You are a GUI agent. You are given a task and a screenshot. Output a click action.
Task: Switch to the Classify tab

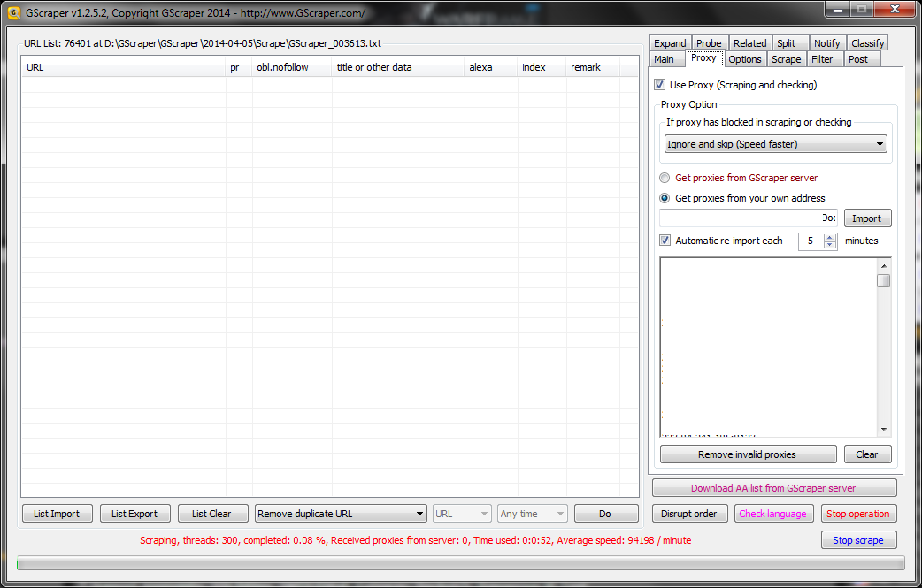[867, 42]
